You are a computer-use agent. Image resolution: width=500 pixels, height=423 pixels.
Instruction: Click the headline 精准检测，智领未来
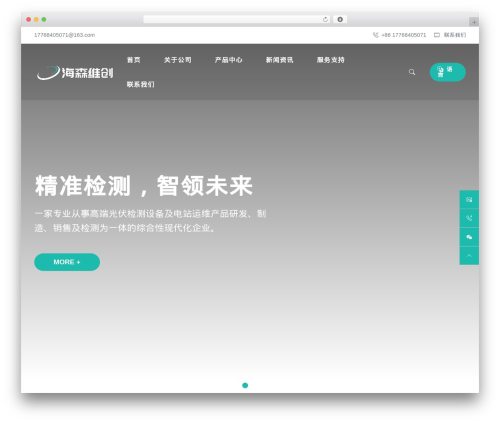tap(144, 186)
